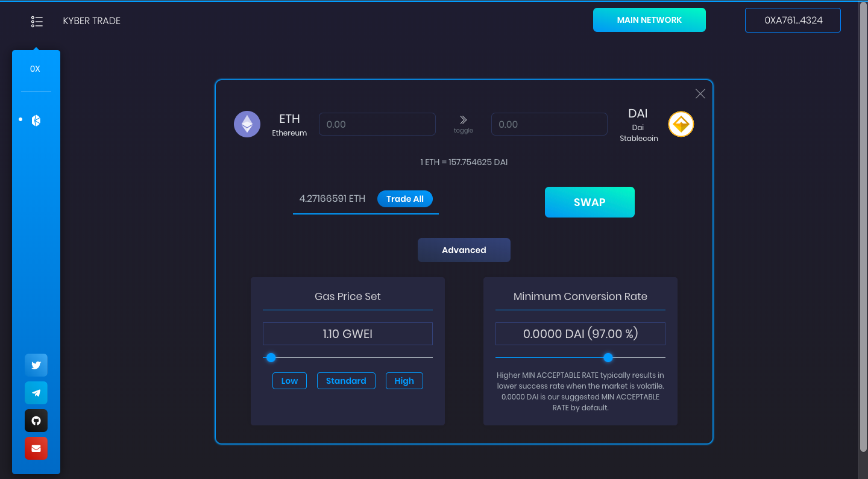Image resolution: width=868 pixels, height=479 pixels.
Task: Click the red email icon
Action: (36, 448)
